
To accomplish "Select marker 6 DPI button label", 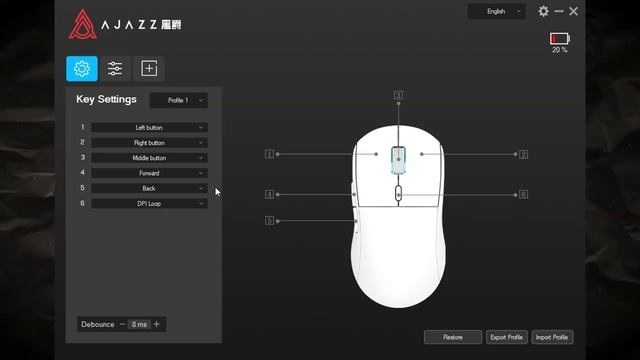I will pos(523,195).
